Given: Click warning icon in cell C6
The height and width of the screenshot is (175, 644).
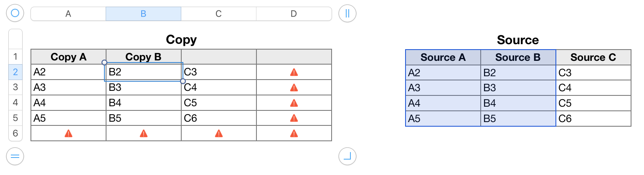Looking at the screenshot, I should coord(218,133).
